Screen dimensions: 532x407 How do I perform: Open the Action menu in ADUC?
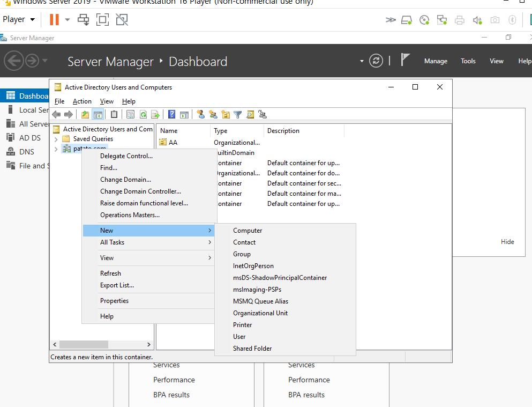tap(82, 101)
